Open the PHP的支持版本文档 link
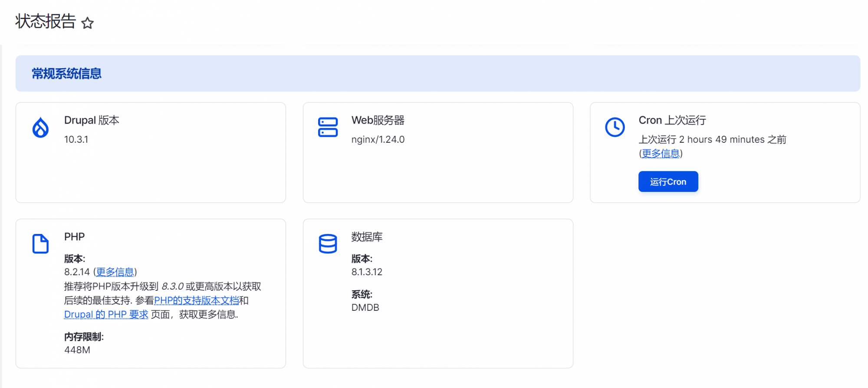 tap(197, 300)
